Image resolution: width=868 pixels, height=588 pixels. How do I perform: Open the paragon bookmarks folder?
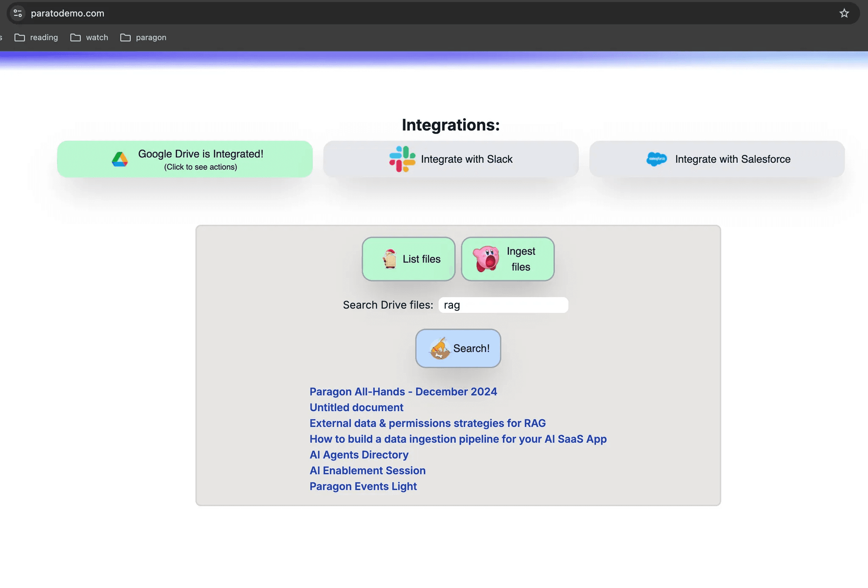click(x=143, y=37)
